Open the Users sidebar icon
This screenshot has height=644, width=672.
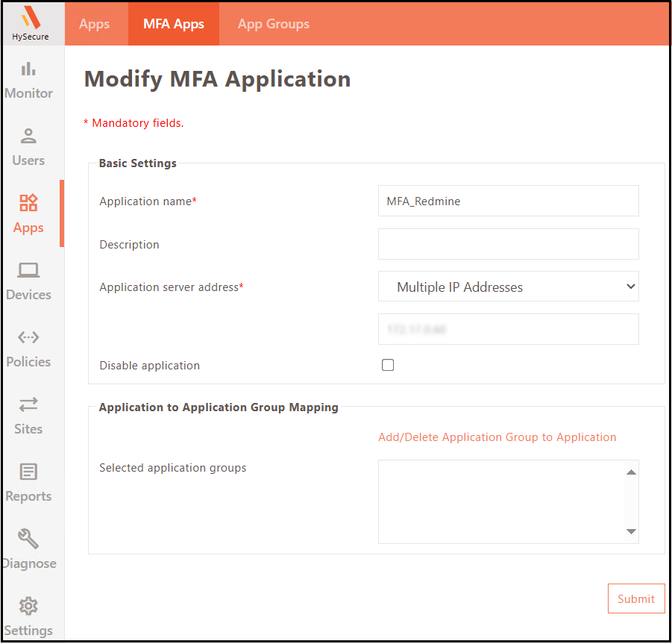28,137
